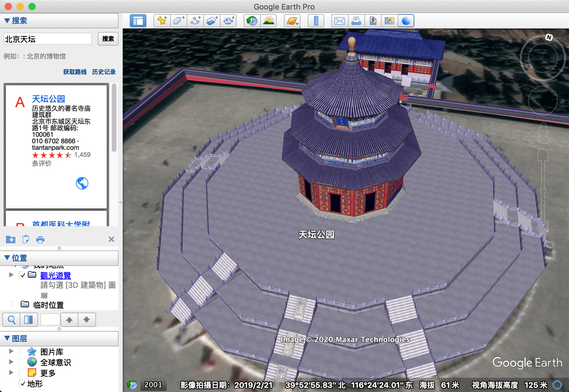Click the Add Image Overlay icon
The height and width of the screenshot is (392, 569).
pyautogui.click(x=212, y=21)
